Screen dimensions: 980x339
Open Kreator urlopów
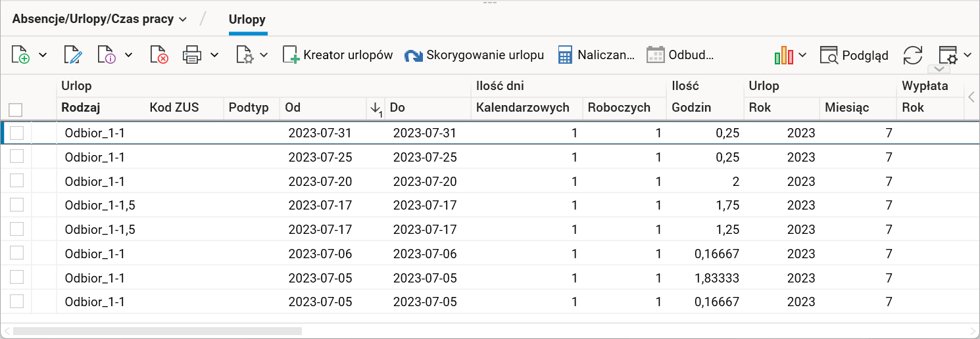click(338, 55)
